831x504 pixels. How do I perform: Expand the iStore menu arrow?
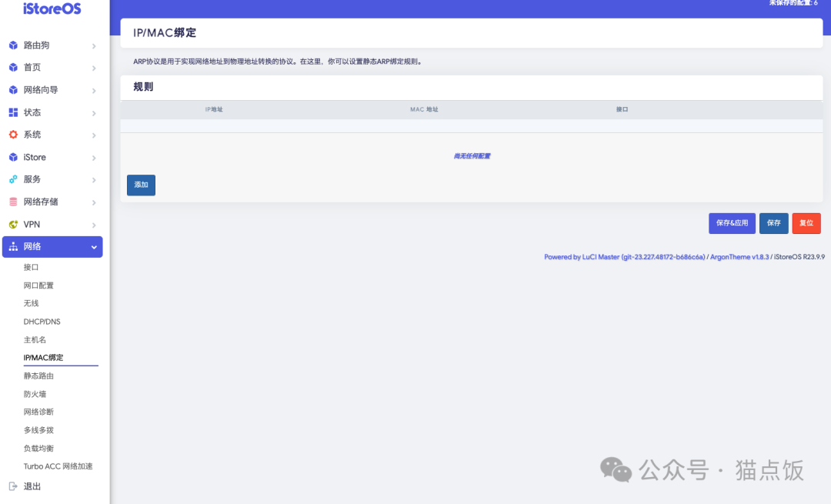(95, 157)
